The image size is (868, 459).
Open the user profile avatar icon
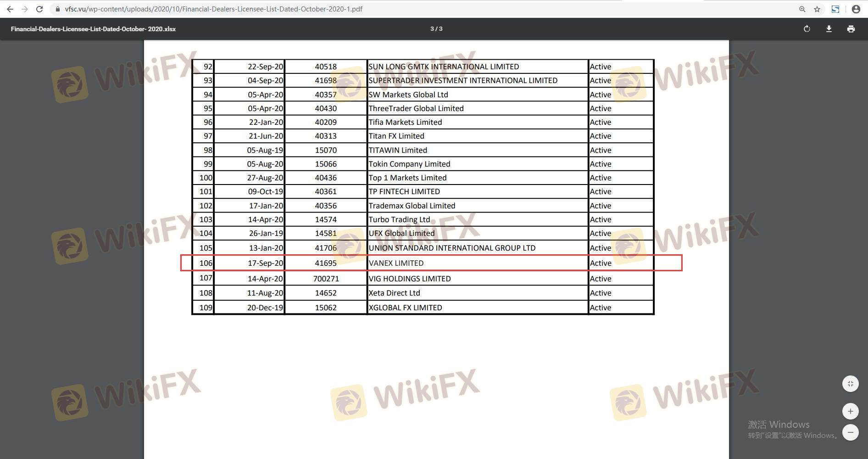(856, 9)
